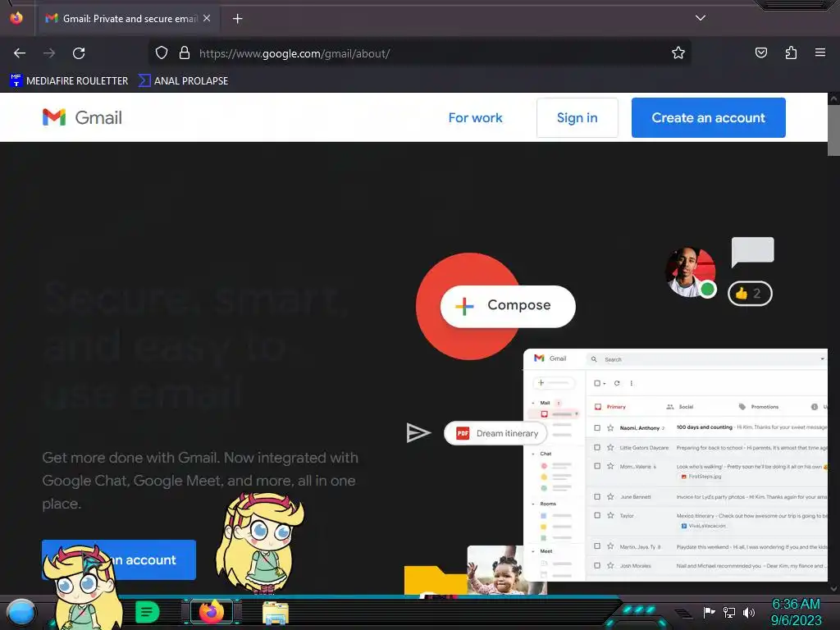Click the gray chat bubble icon
This screenshot has width=840, height=630.
click(753, 252)
